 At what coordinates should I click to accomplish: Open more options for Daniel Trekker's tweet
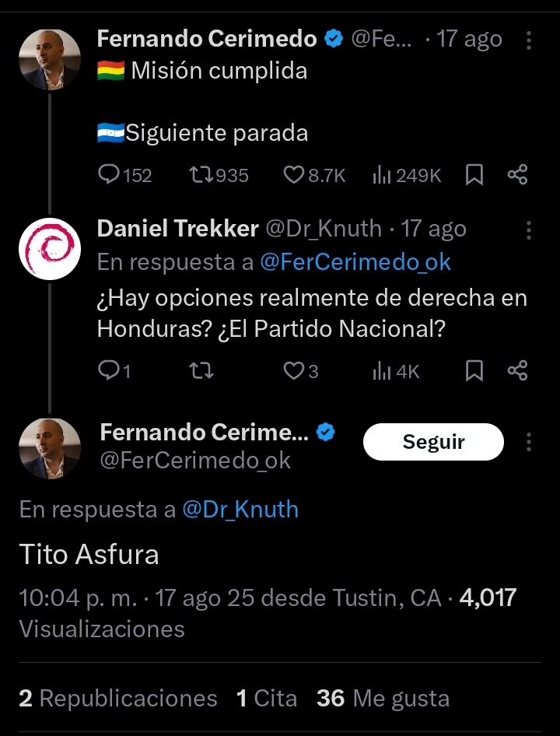click(x=529, y=230)
